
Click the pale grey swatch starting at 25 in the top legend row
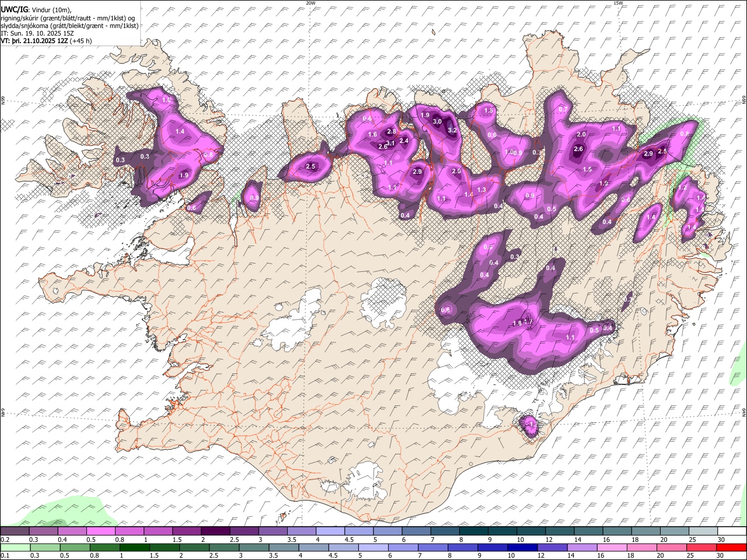click(703, 531)
